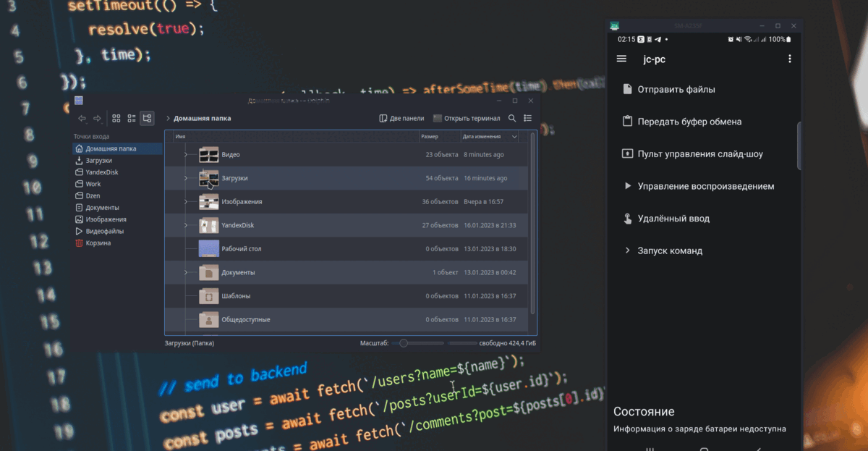868x451 pixels.
Task: Click Открыть терминал toolbar button
Action: pyautogui.click(x=467, y=118)
